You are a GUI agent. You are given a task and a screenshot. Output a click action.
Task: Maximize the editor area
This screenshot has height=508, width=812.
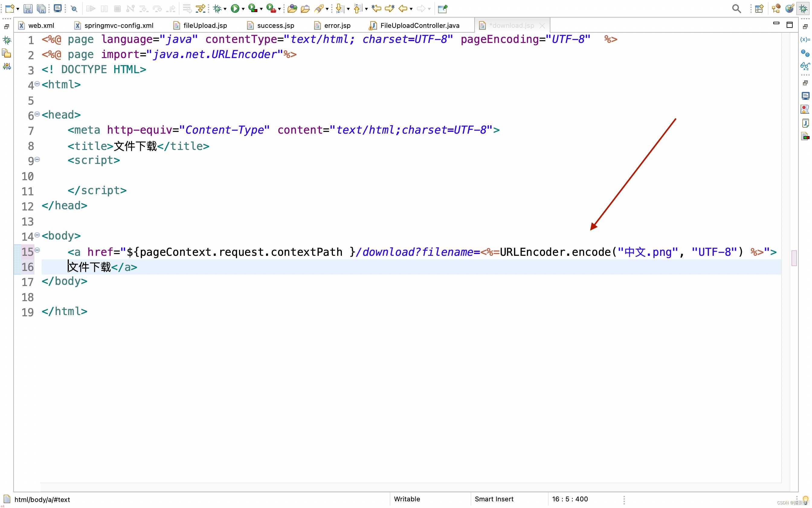(x=790, y=25)
